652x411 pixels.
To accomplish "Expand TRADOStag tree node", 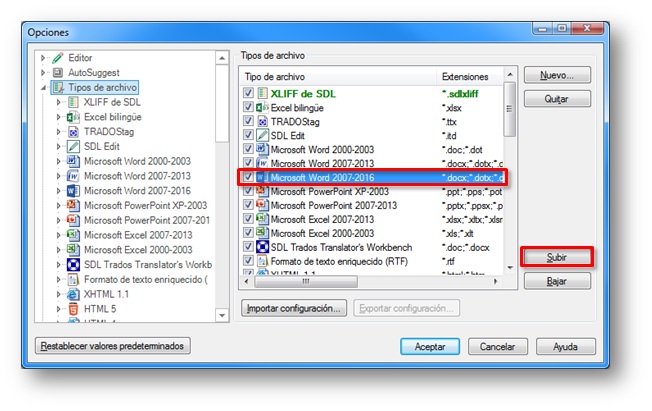I will [x=58, y=132].
